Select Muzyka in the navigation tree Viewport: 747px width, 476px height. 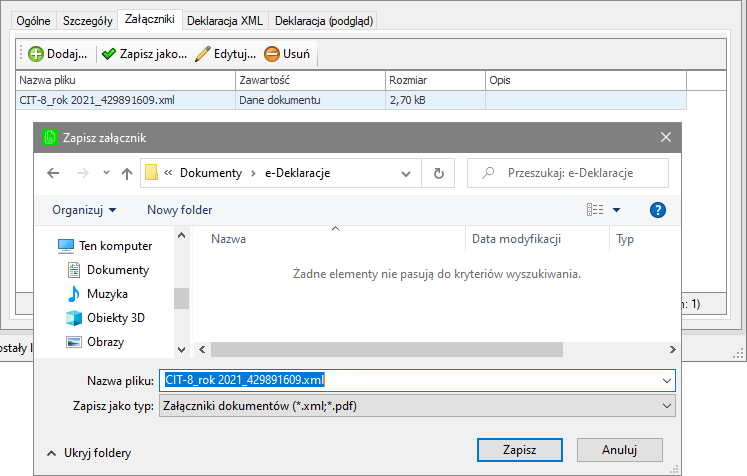[104, 294]
